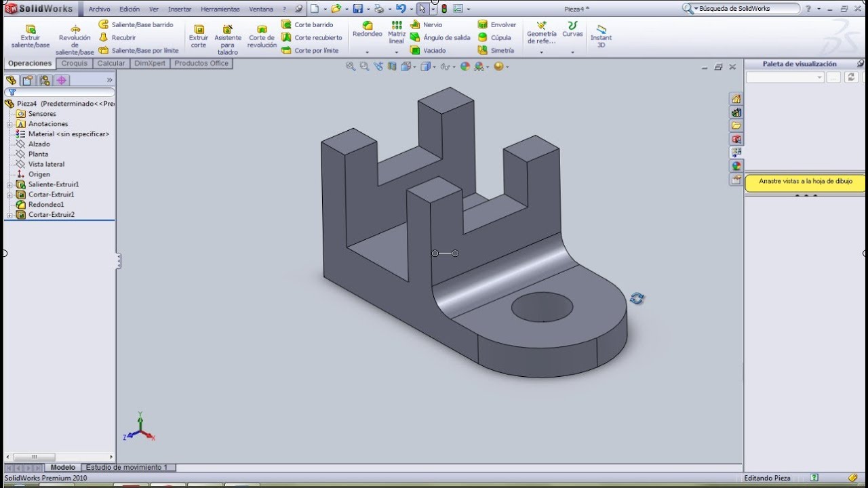Open the Edición menu
Image resolution: width=868 pixels, height=488 pixels.
130,9
